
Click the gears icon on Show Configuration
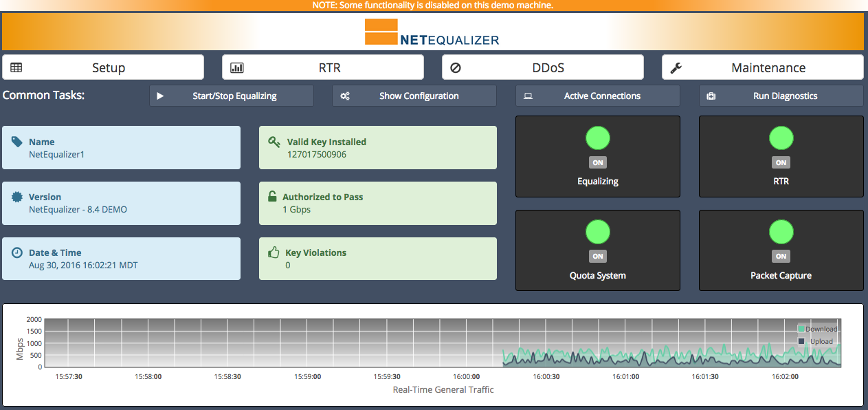pyautogui.click(x=345, y=96)
